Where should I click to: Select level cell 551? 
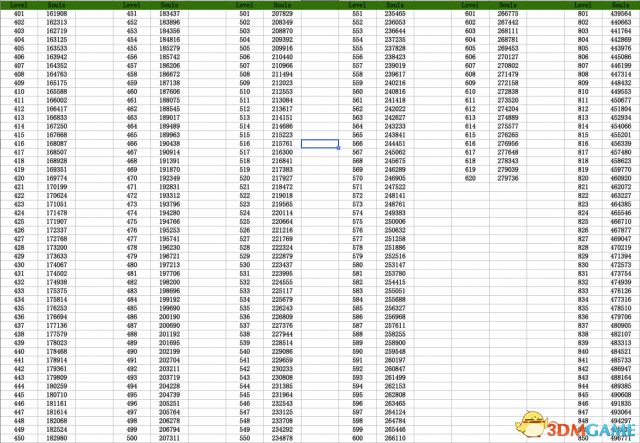click(357, 14)
